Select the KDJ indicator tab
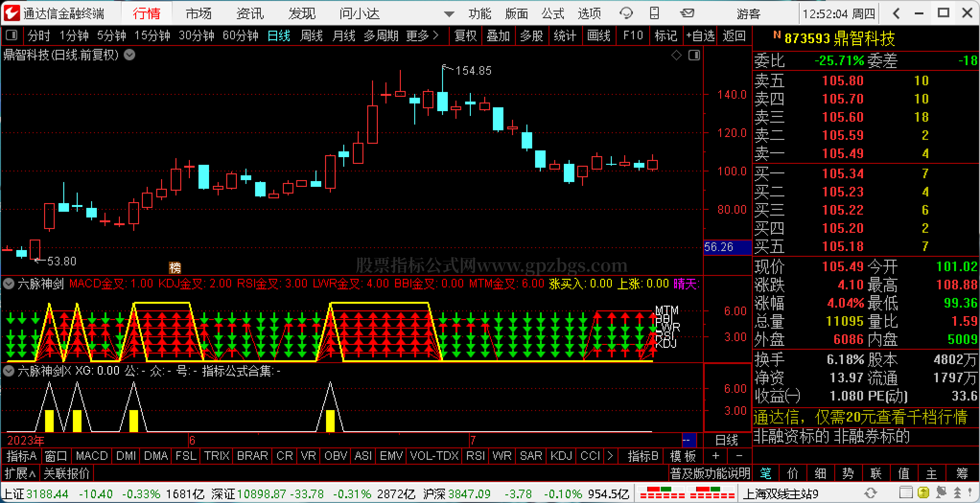This screenshot has height=503, width=980. point(561,456)
